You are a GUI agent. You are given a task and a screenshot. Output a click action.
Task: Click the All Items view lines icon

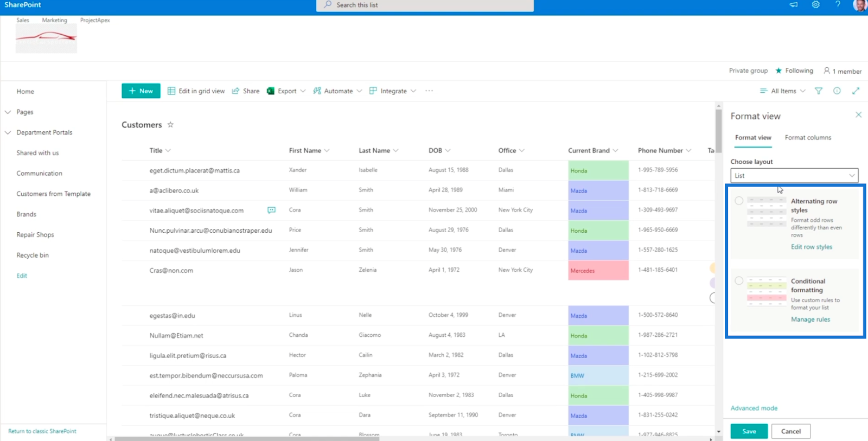(763, 91)
